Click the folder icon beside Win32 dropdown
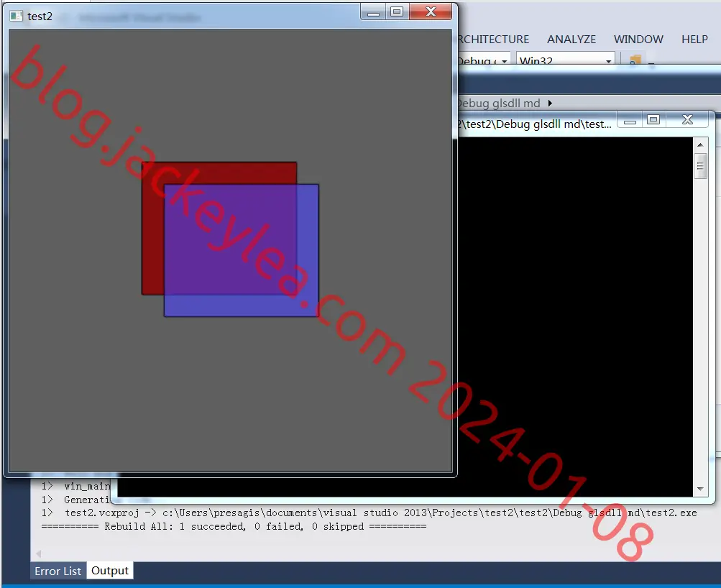This screenshot has width=721, height=588. (x=635, y=60)
